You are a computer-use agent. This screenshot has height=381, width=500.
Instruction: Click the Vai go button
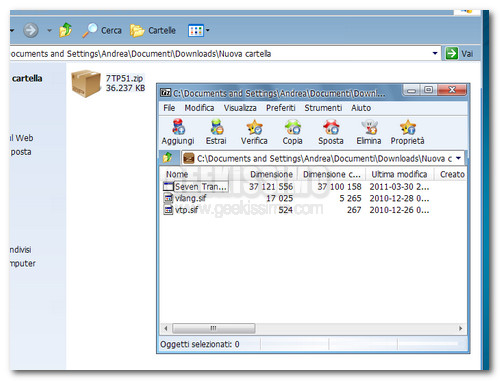click(x=460, y=53)
